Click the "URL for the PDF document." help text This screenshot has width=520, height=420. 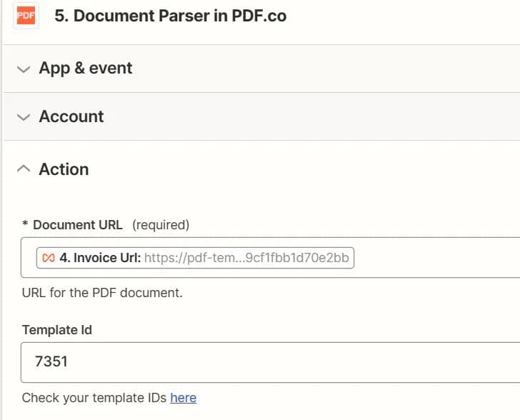point(102,293)
